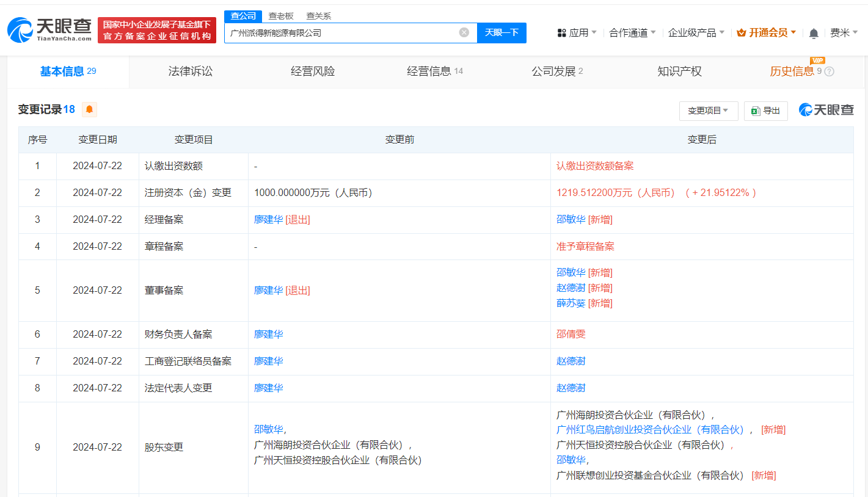The height and width of the screenshot is (497, 868).
Task: Open the 费米 account dropdown
Action: pos(845,32)
